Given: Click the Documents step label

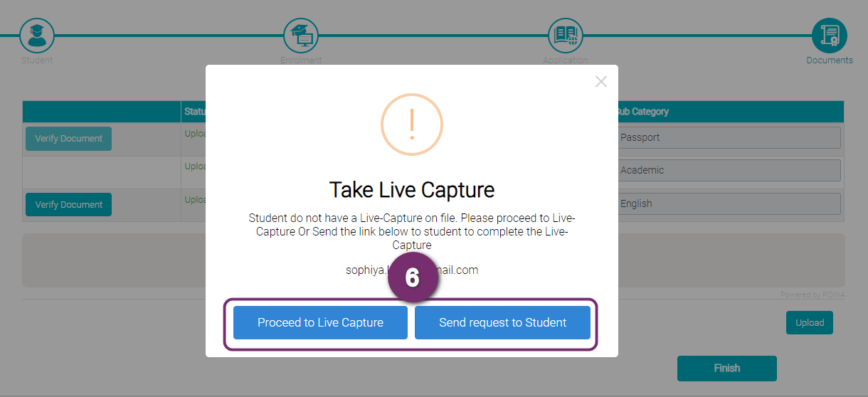Looking at the screenshot, I should [830, 60].
